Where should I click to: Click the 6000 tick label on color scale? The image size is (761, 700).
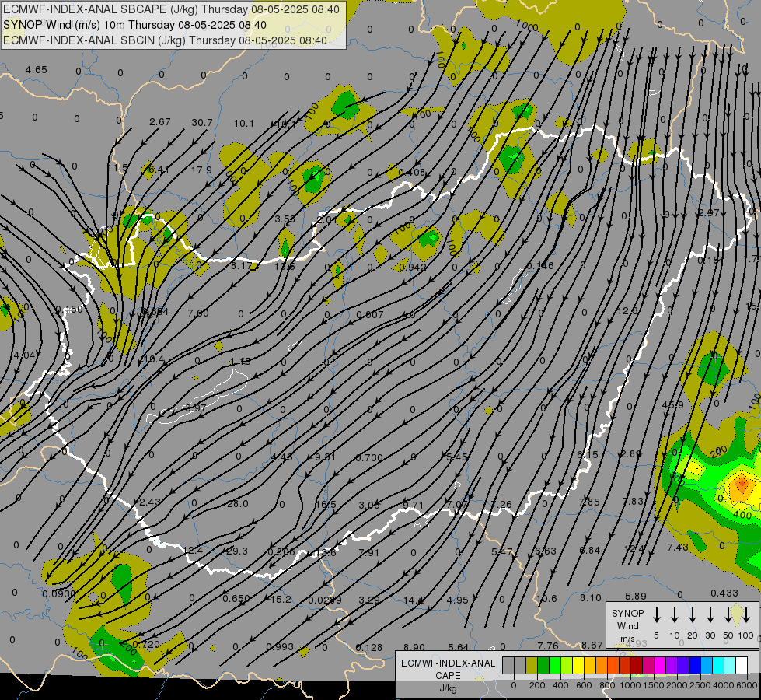(x=747, y=685)
